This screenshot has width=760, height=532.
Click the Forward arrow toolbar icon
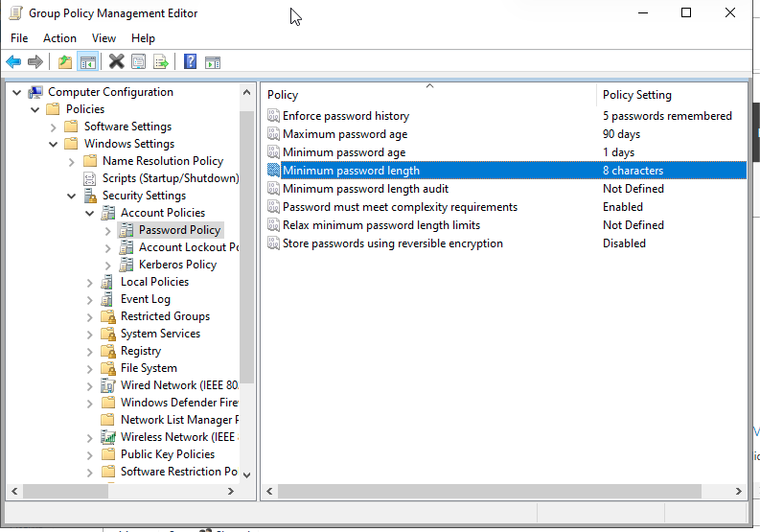tap(35, 61)
